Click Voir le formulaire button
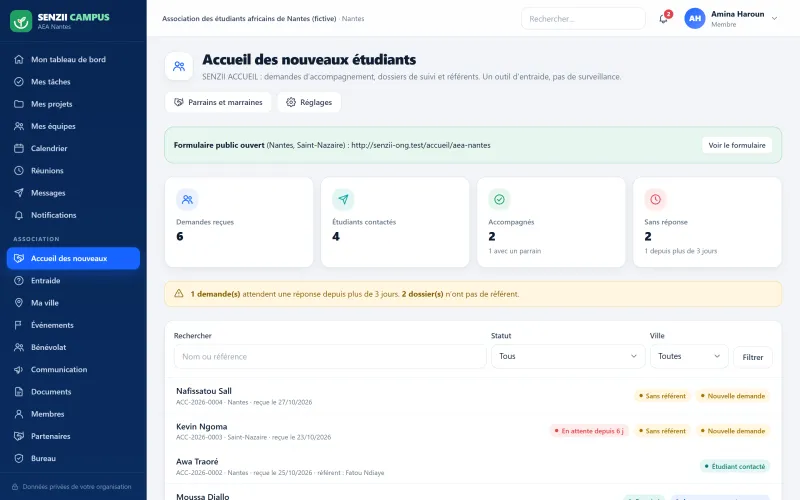The height and width of the screenshot is (500, 800). pyautogui.click(x=737, y=145)
